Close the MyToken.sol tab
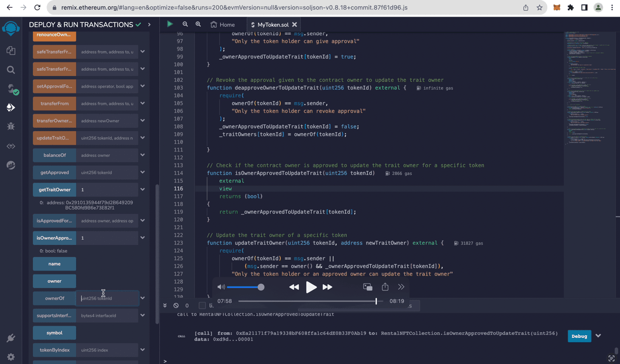This screenshot has width=620, height=364. tap(294, 25)
